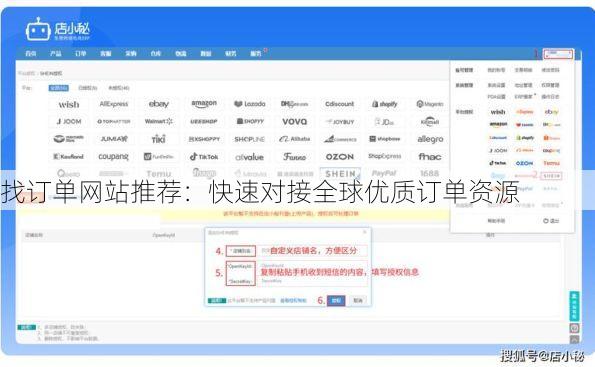Choose the JOYBUY platform logo
This screenshot has width=595, height=367.
tap(339, 121)
